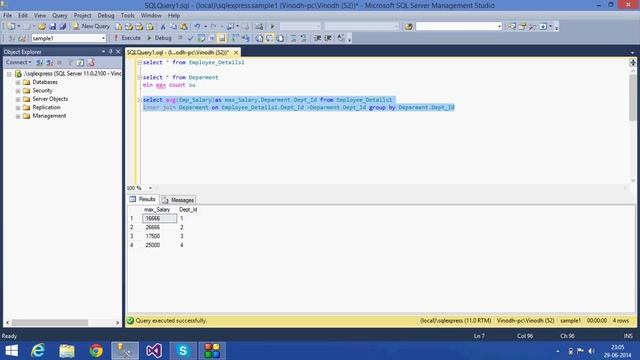Select the Databases tree item
The image size is (640, 360).
click(x=45, y=82)
